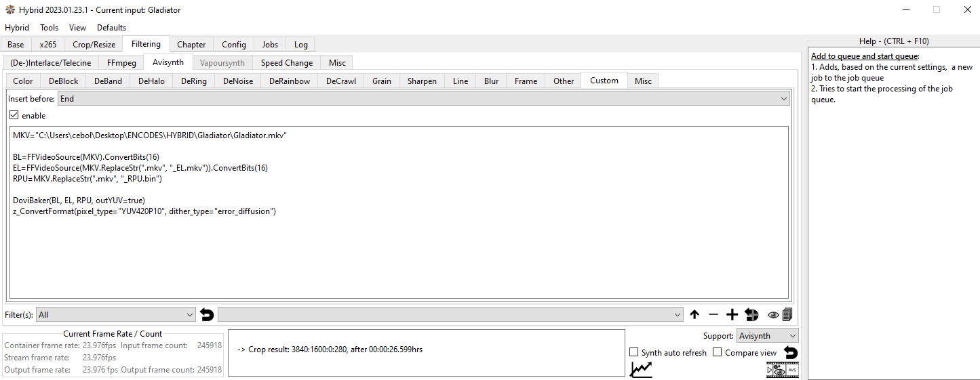Image resolution: width=980 pixels, height=380 pixels.
Task: Open the DeRing filter tab
Action: (x=194, y=81)
